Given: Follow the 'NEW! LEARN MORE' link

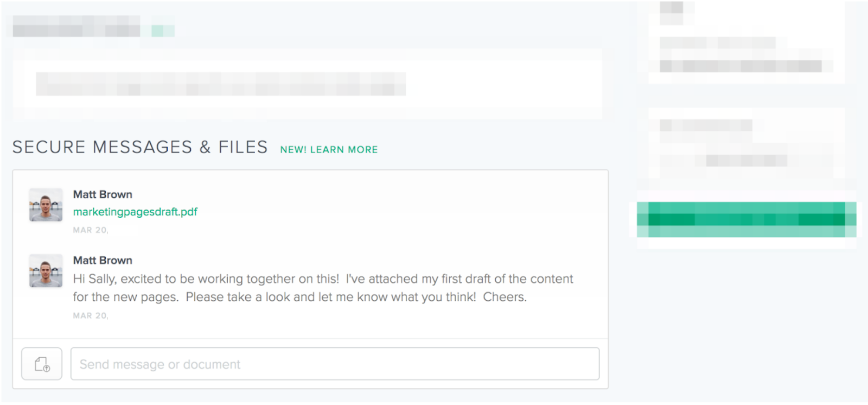Looking at the screenshot, I should coord(329,149).
